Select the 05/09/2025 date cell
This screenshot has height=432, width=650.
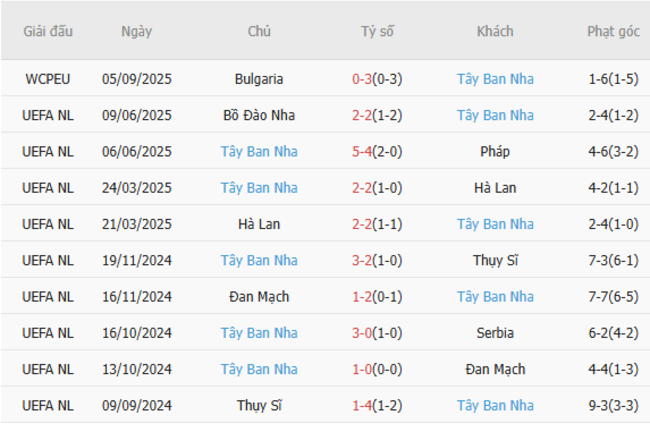(137, 79)
